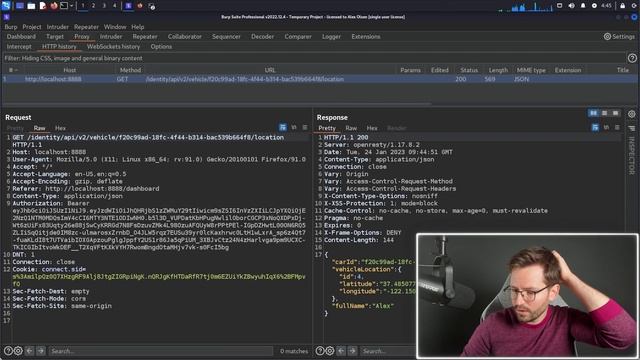Viewport: 640px width, 360px height.
Task: Click the Burp Suite taskbar window button
Action: 128,6
